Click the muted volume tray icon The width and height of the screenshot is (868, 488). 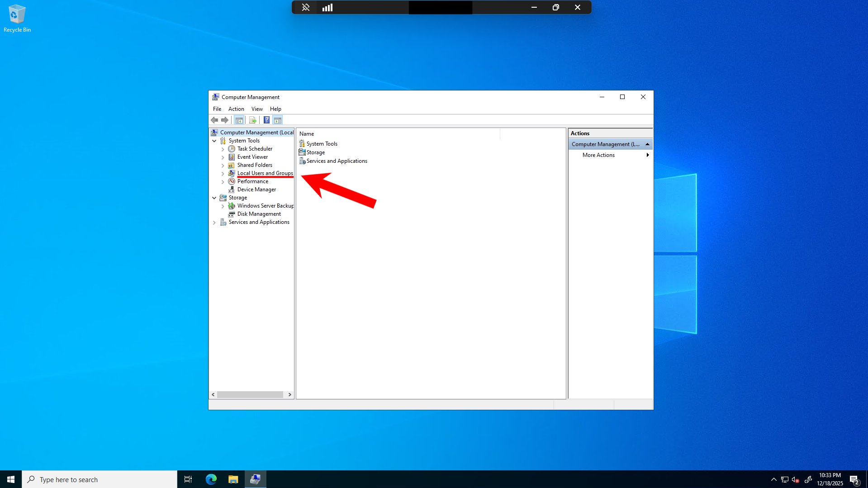(x=796, y=479)
